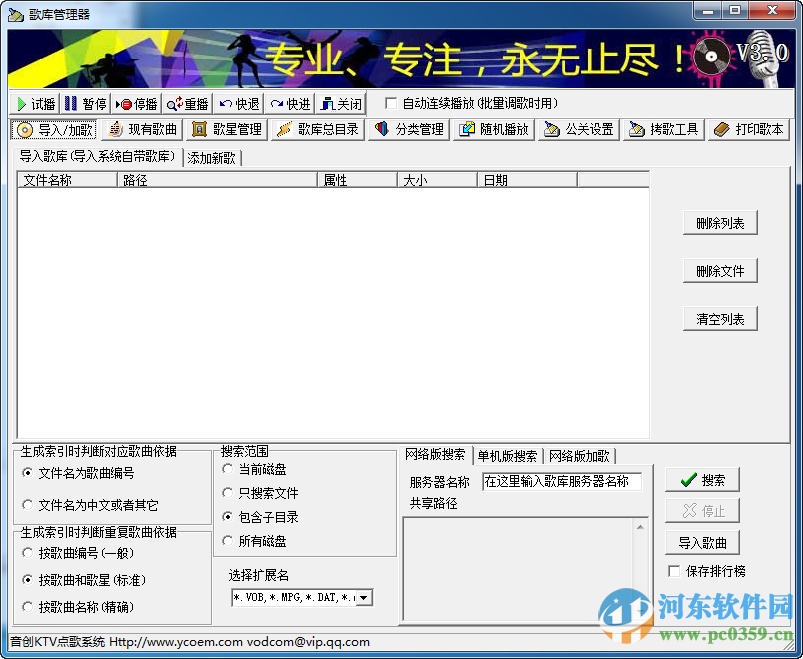The height and width of the screenshot is (659, 803).
Task: Click the shared path scrollbar up arrow
Action: 640,526
